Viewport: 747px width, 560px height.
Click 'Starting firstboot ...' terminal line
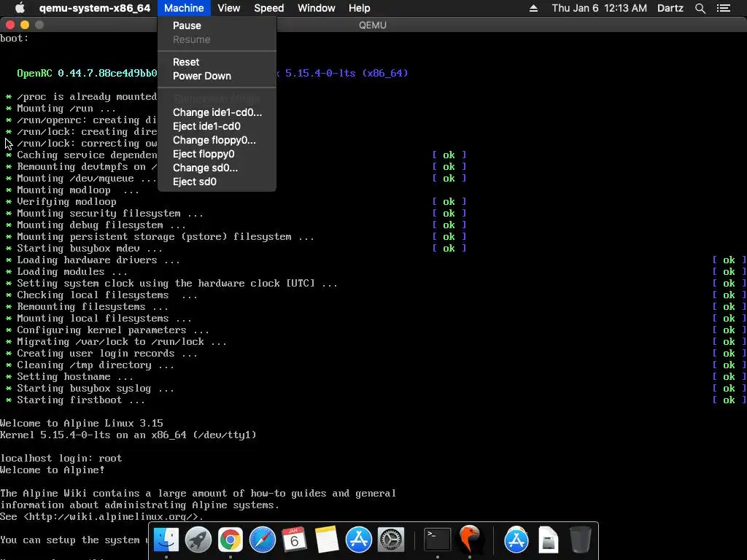point(81,400)
